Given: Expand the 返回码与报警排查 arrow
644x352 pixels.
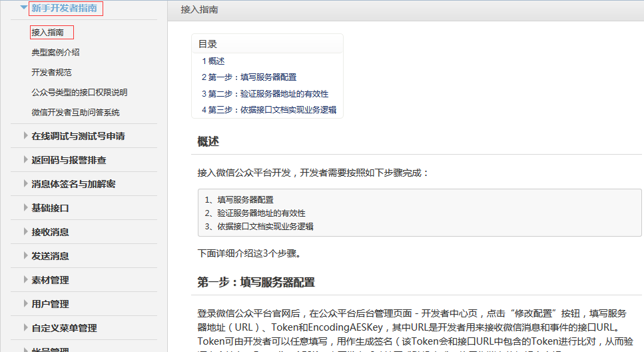Looking at the screenshot, I should point(25,159).
